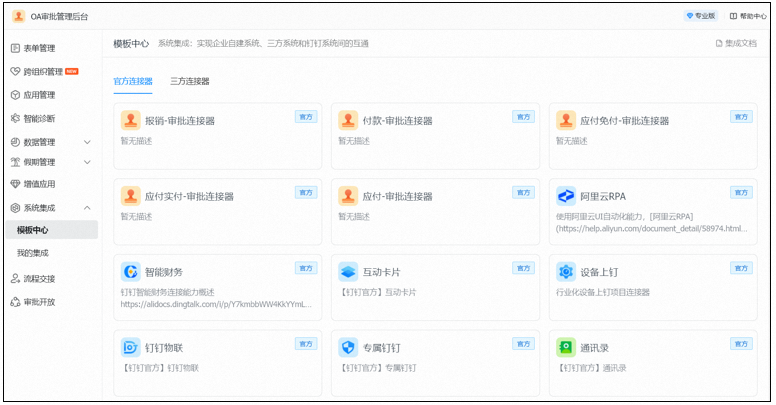Open the 智能财务 card title
Screen dimensions: 776x405
[x=164, y=272]
